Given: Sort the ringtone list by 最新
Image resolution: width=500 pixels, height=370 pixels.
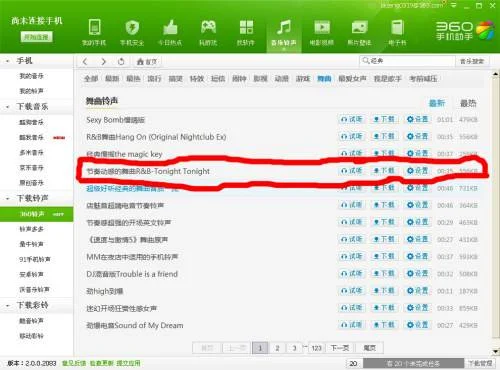Looking at the screenshot, I should point(437,103).
